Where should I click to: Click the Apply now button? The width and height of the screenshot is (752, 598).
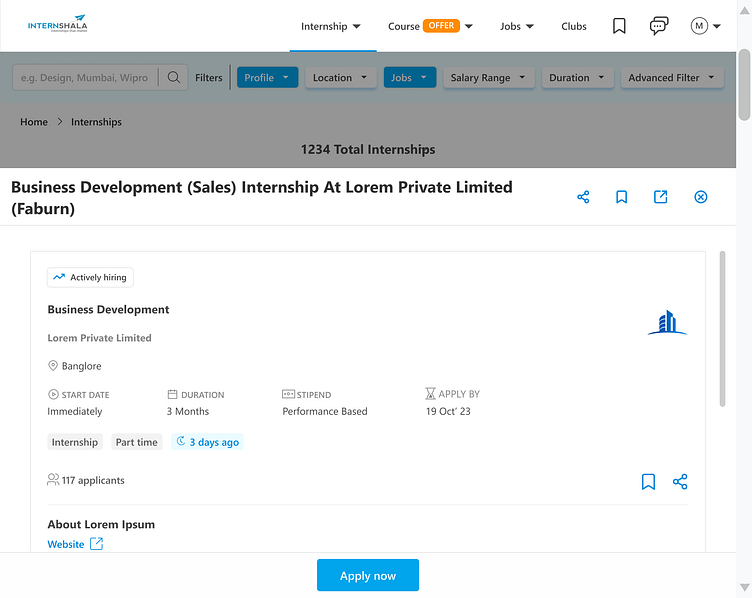[x=368, y=575]
